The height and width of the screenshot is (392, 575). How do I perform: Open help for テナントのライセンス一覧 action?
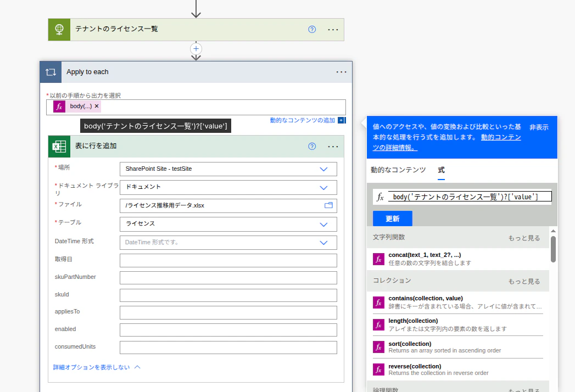coord(312,29)
